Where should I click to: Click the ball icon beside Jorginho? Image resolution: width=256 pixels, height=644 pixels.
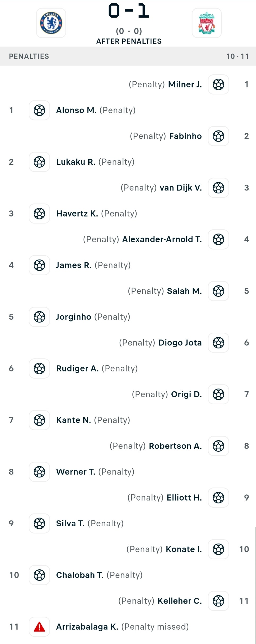[39, 317]
